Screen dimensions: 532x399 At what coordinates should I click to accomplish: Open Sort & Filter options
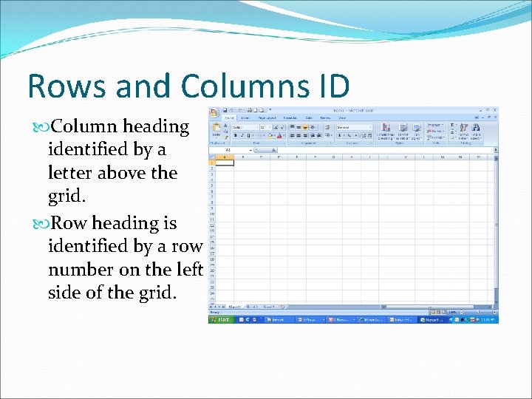(x=464, y=131)
